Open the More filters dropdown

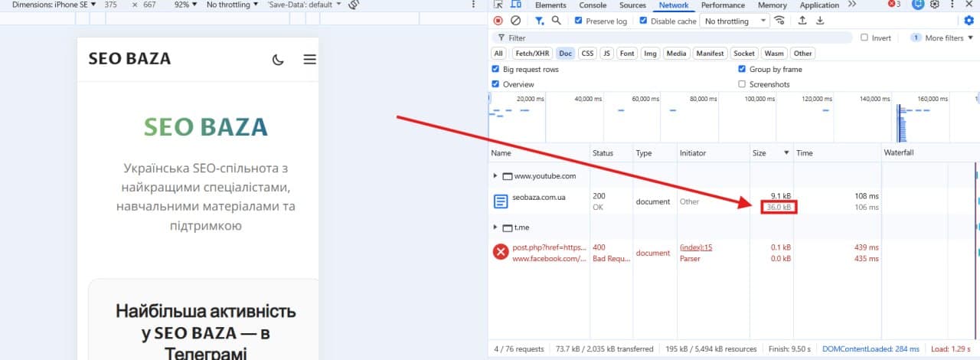point(942,38)
